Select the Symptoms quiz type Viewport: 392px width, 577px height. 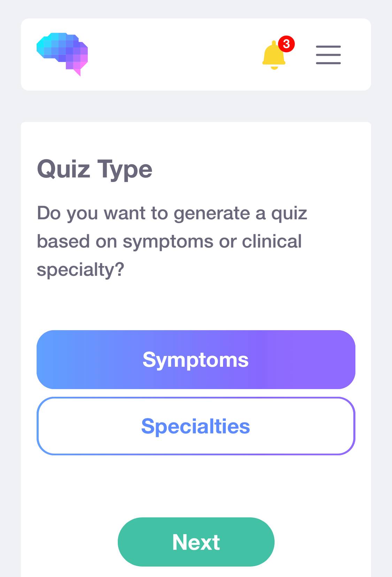pos(196,359)
